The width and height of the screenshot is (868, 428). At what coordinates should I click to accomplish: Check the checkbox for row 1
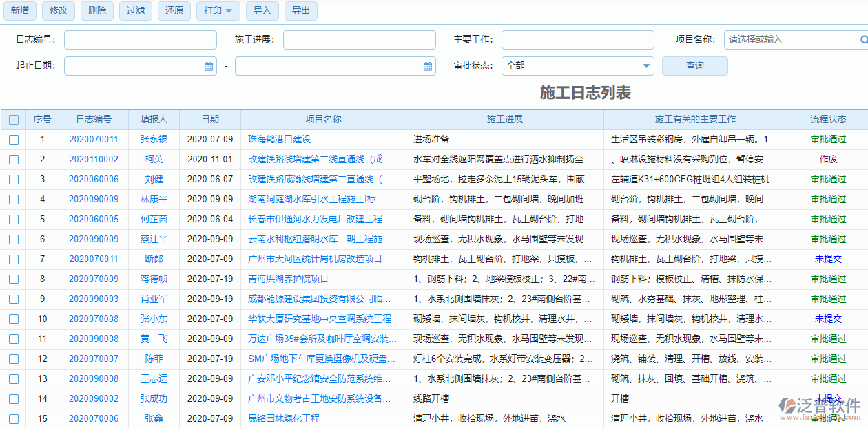tap(14, 139)
